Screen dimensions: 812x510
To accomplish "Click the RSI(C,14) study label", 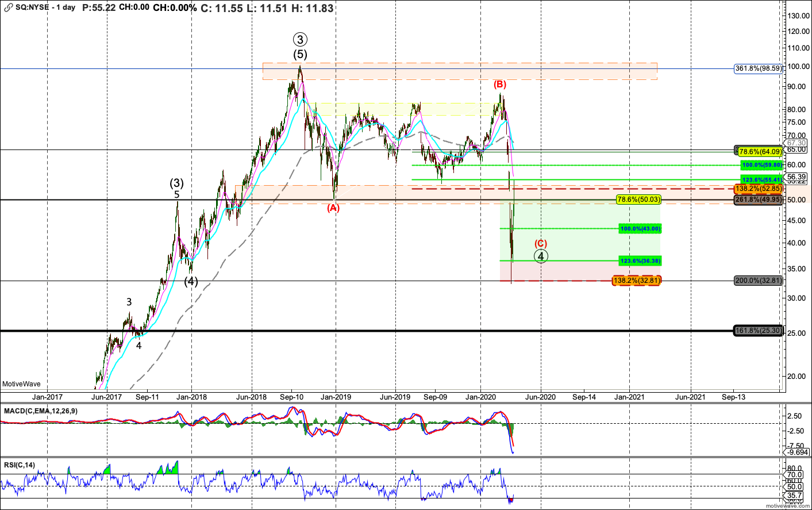I will [x=20, y=465].
